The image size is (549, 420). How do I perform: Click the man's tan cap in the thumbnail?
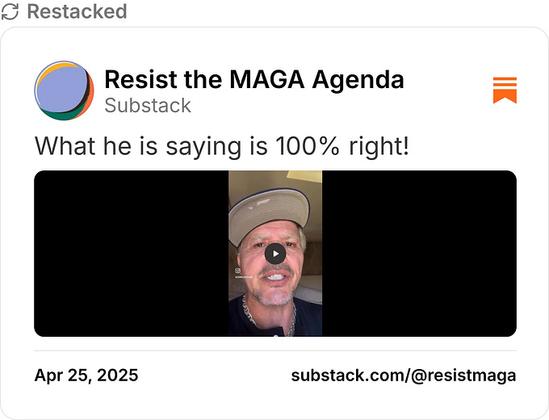(269, 214)
